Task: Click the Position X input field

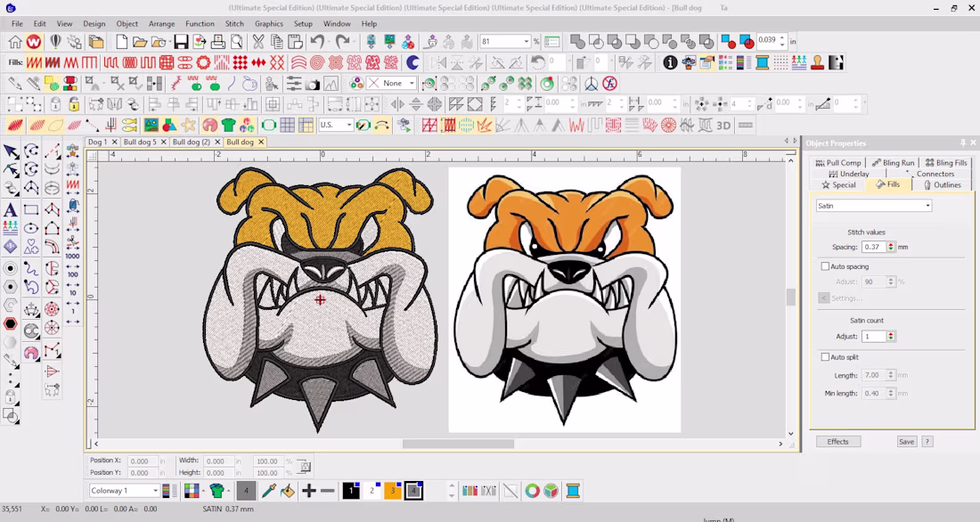Action: click(143, 461)
